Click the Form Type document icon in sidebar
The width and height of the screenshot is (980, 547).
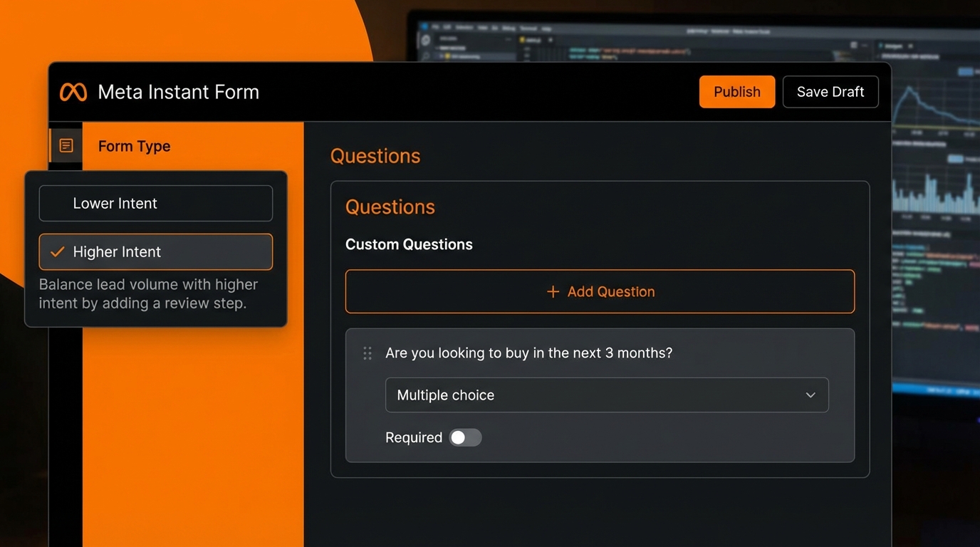click(x=66, y=146)
